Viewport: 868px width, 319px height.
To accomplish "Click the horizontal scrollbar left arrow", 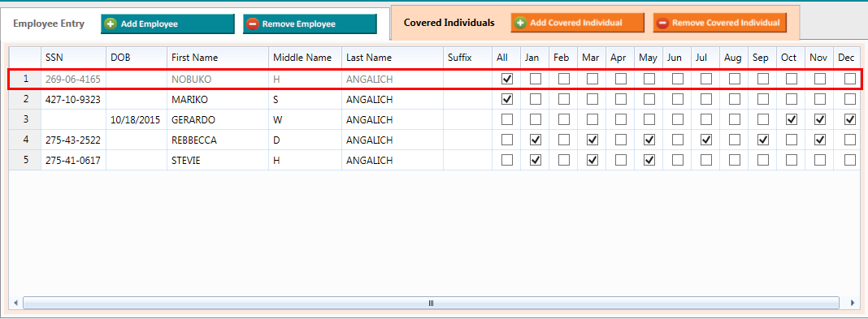I will click(15, 303).
